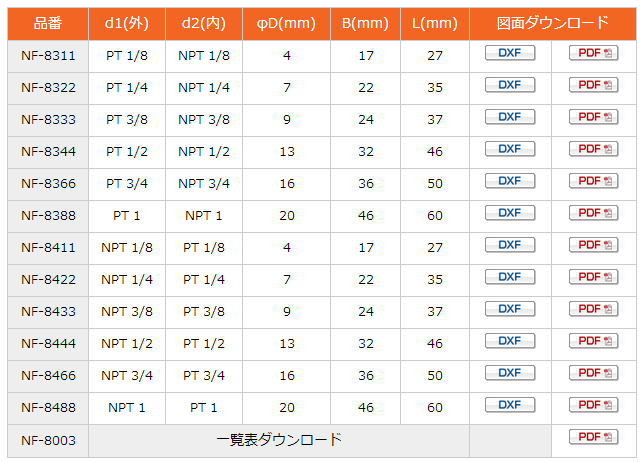Select the 図面ダウンロード header
The width and height of the screenshot is (643, 462).
pos(553,23)
